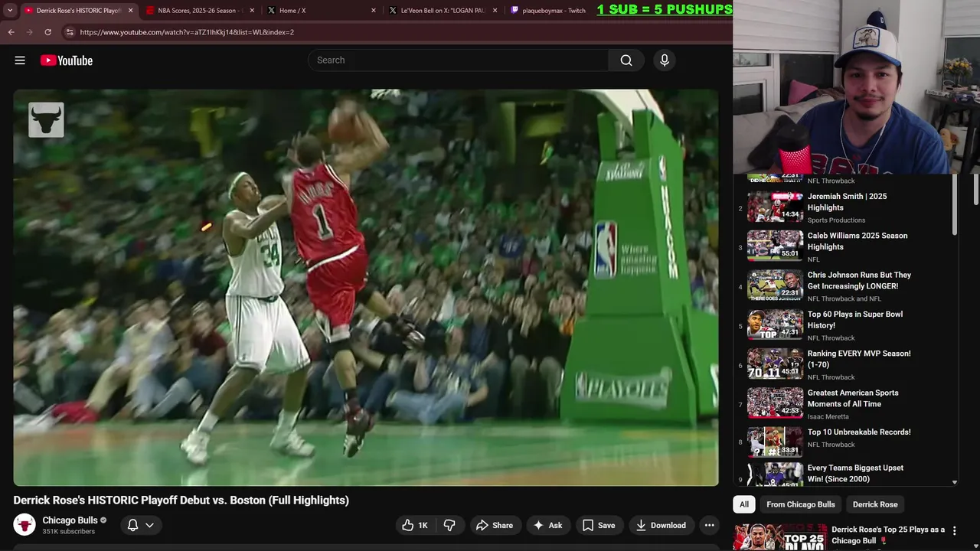This screenshot has height=551, width=980.
Task: Click the search magnifier button
Action: tap(626, 60)
